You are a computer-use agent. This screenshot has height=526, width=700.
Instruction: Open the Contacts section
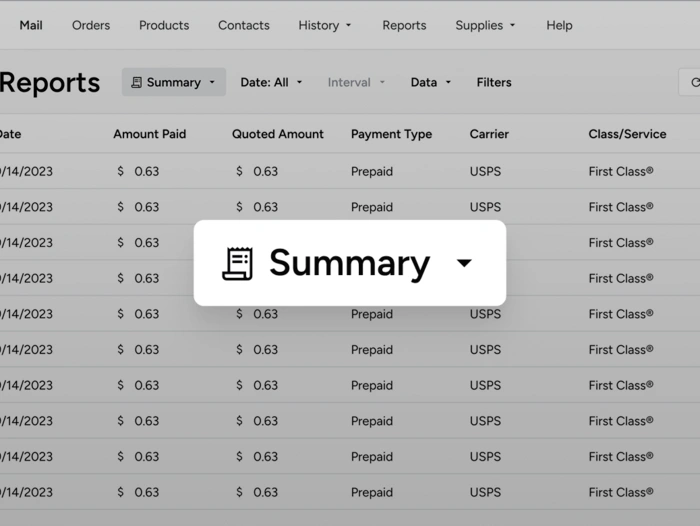[244, 25]
